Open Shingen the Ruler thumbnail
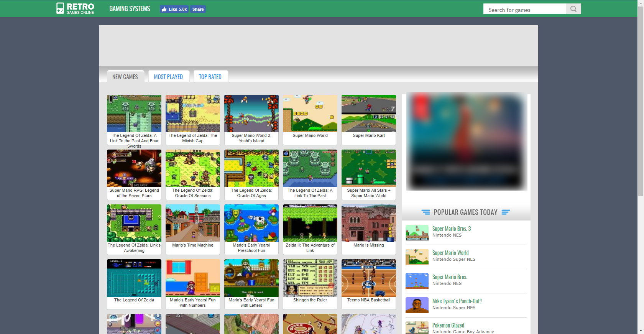 click(310, 278)
